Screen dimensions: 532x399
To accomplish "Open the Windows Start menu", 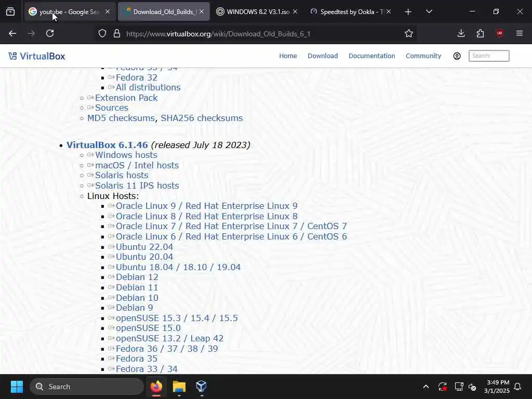I will (x=17, y=387).
